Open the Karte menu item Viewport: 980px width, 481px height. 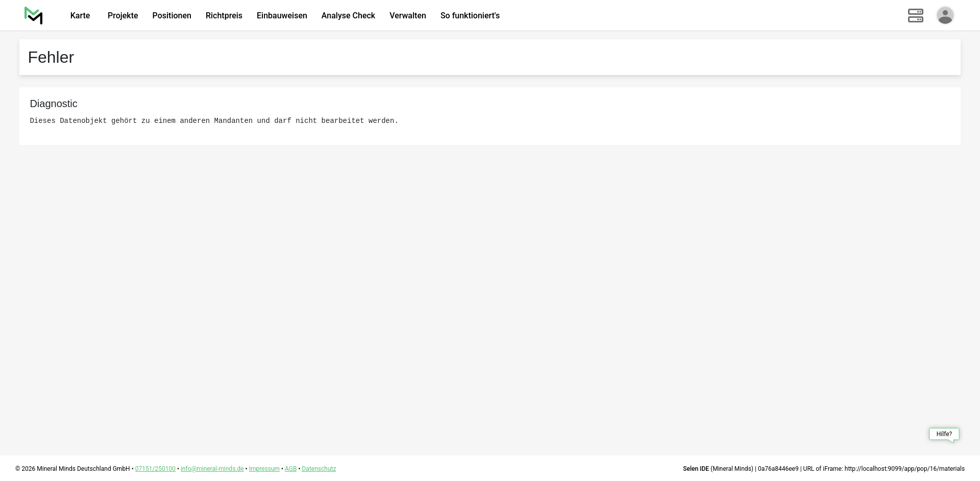tap(80, 16)
